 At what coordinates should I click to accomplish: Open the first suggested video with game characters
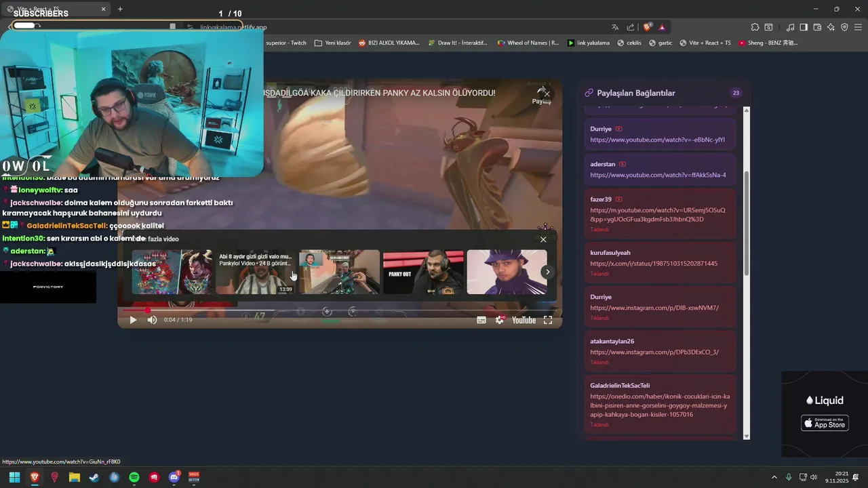[172, 272]
